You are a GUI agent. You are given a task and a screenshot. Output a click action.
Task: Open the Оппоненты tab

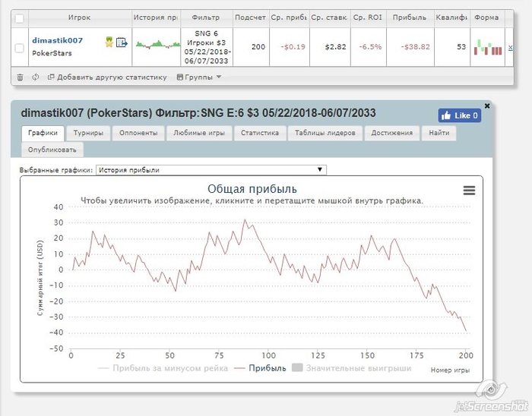point(138,133)
